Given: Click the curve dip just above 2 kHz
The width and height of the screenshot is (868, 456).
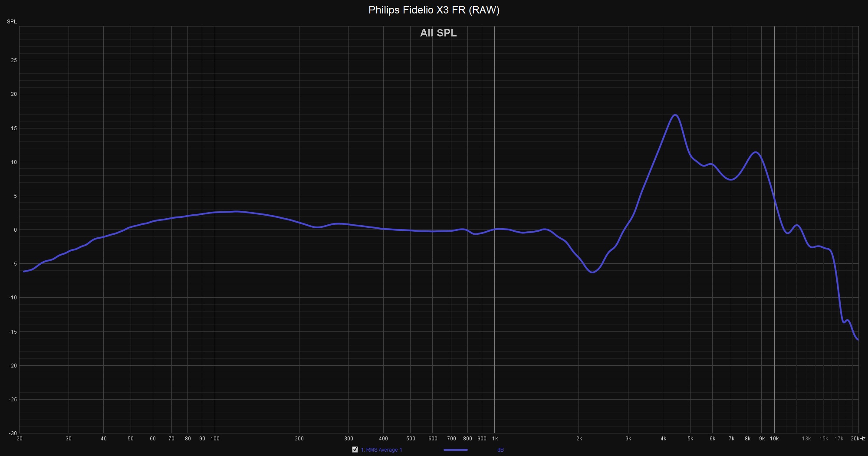Looking at the screenshot, I should coord(593,272).
